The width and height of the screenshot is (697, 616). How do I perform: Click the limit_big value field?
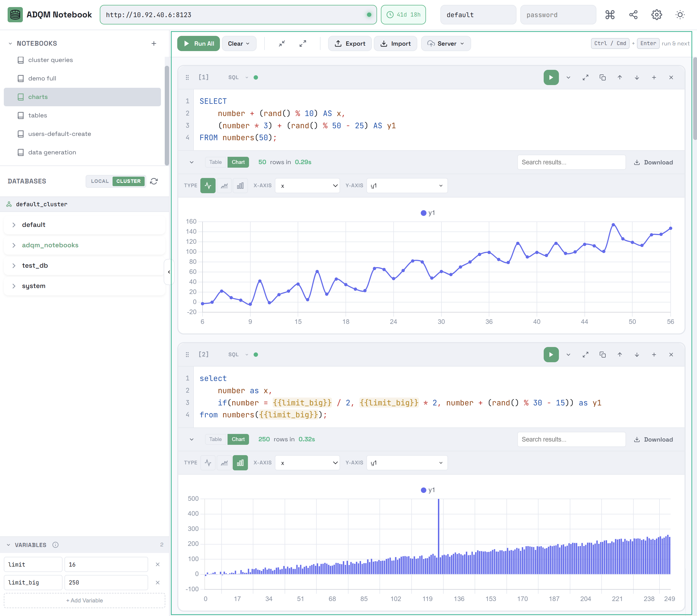click(x=106, y=582)
